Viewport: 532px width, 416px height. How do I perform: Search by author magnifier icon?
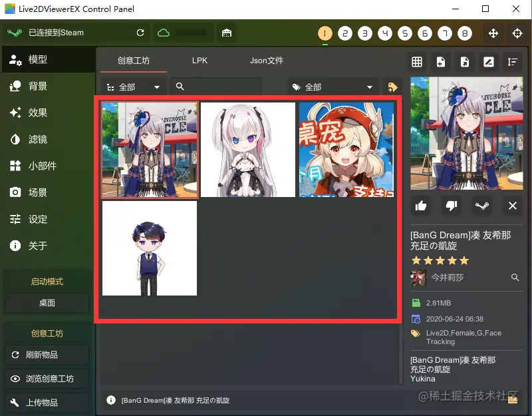(515, 278)
